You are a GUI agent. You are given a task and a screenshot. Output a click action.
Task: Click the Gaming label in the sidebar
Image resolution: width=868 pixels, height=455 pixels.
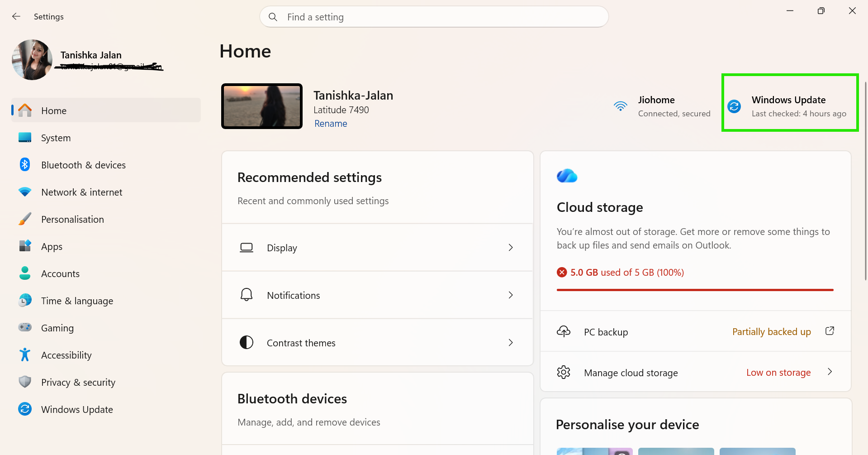[x=57, y=328]
